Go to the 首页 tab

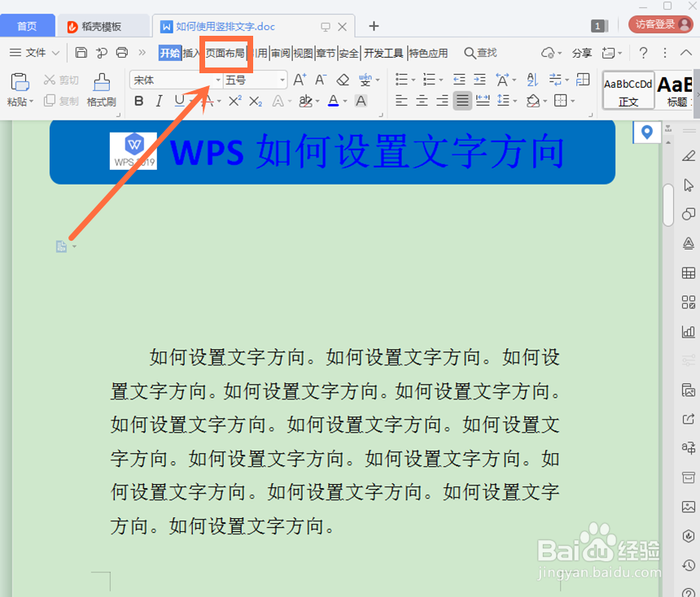pos(27,26)
